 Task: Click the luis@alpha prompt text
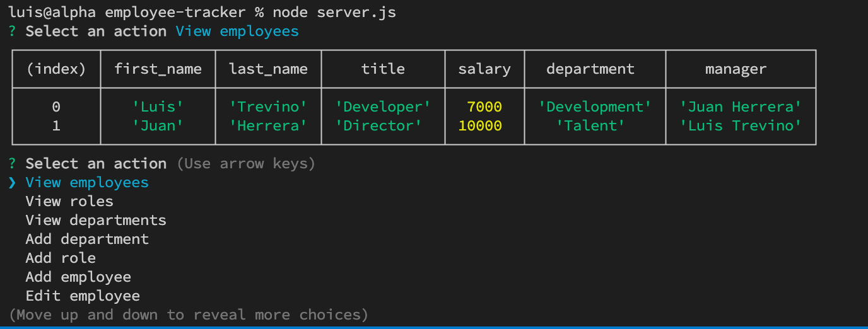(52, 13)
